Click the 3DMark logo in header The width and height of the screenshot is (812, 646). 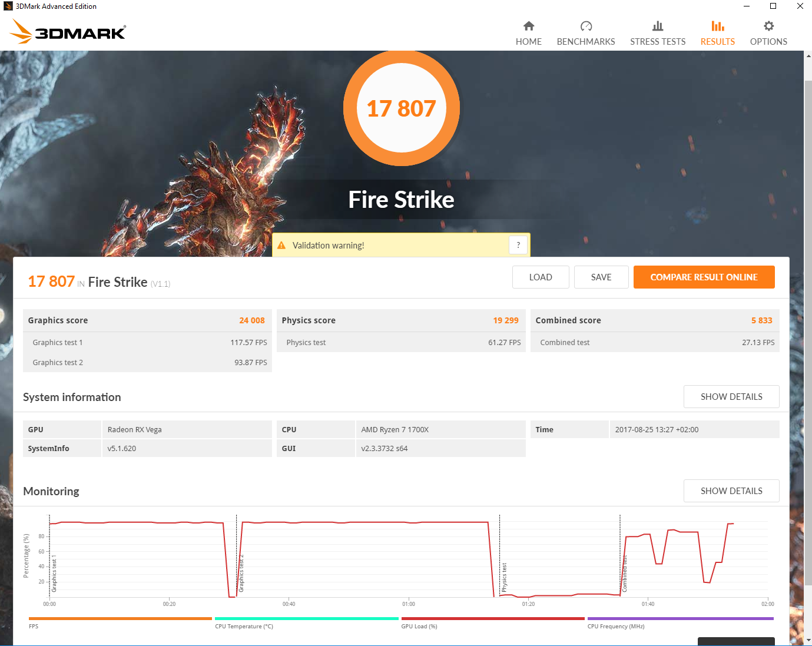coord(68,31)
